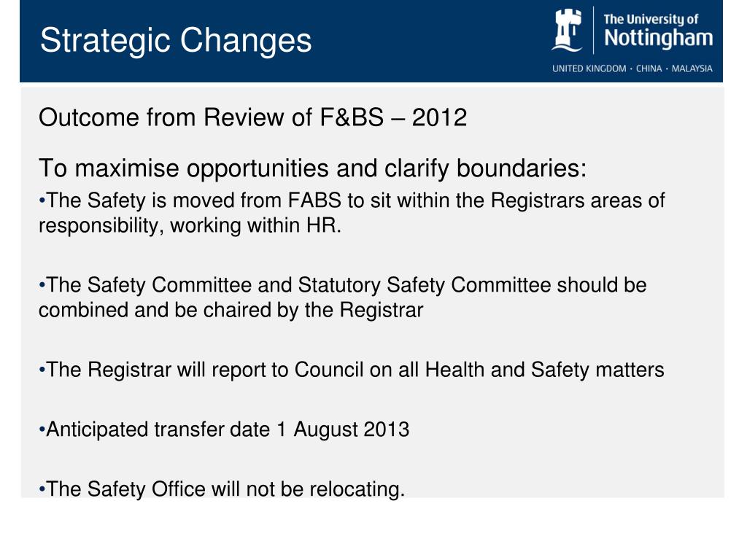
Task: Click the 'UNITED KINGDOM' text under the logo
Action: (589, 69)
